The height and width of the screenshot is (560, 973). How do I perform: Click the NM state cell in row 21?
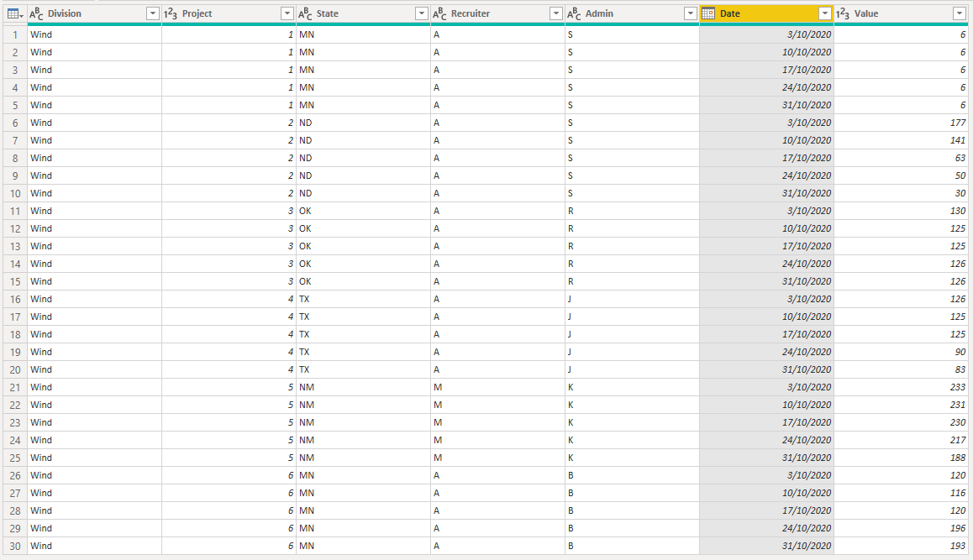363,387
